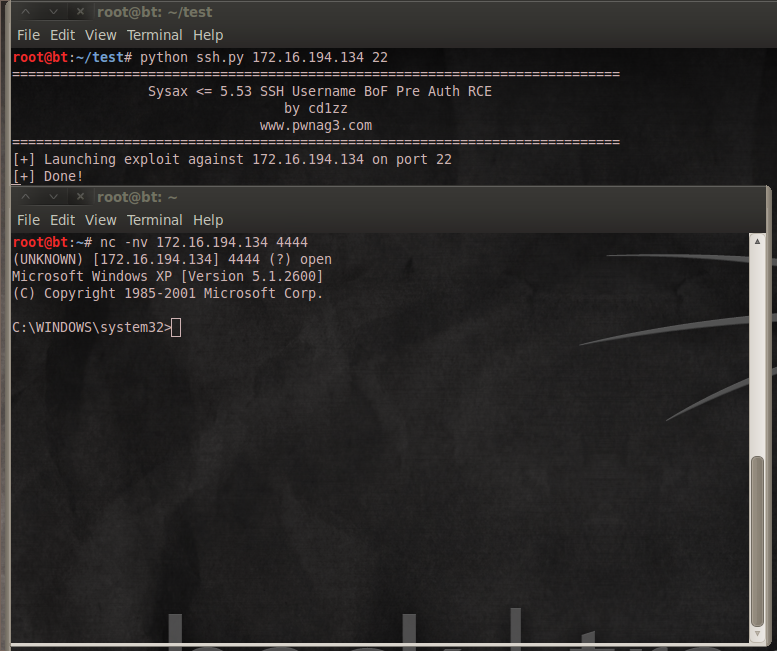Image resolution: width=777 pixels, height=651 pixels.
Task: Open Help menu in root@bt: ~/test terminal
Action: point(208,36)
